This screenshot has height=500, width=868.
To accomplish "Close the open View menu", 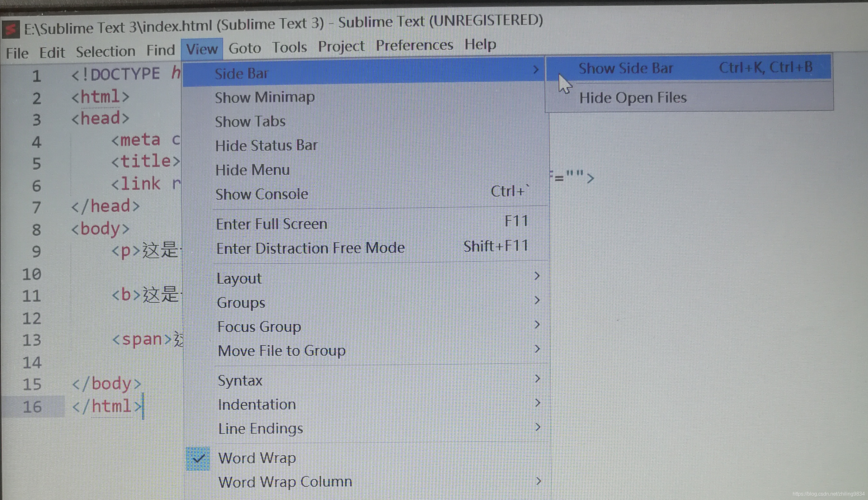I will [x=202, y=49].
